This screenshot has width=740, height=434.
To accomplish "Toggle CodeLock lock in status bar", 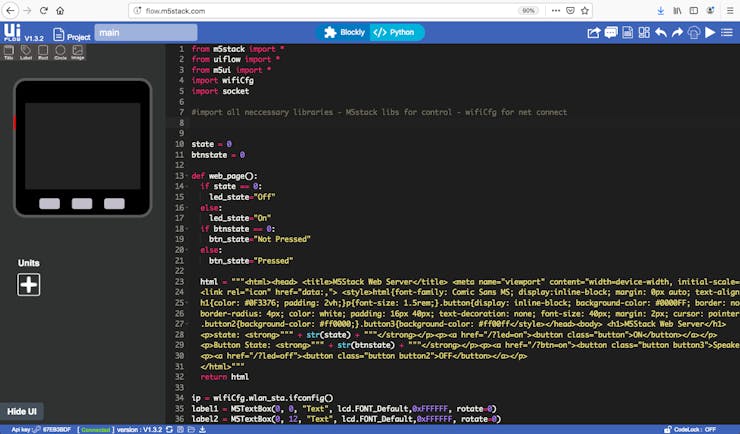I will click(x=667, y=430).
